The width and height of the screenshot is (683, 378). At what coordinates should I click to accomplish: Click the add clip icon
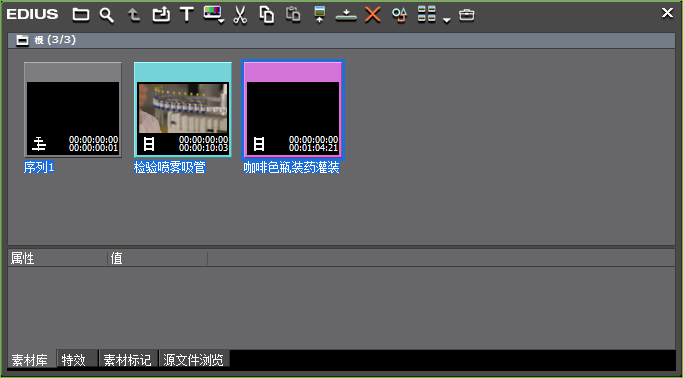click(161, 15)
